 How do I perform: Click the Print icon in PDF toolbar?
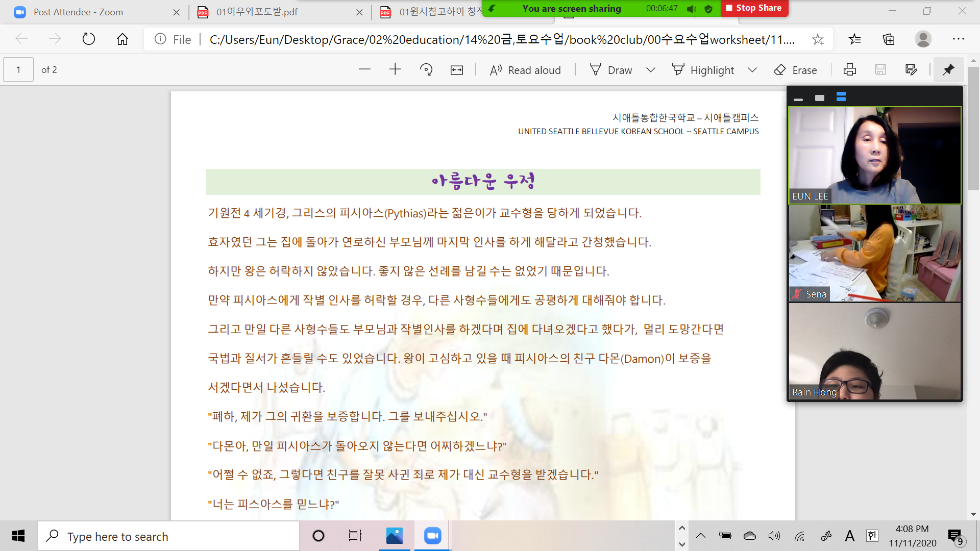point(850,70)
